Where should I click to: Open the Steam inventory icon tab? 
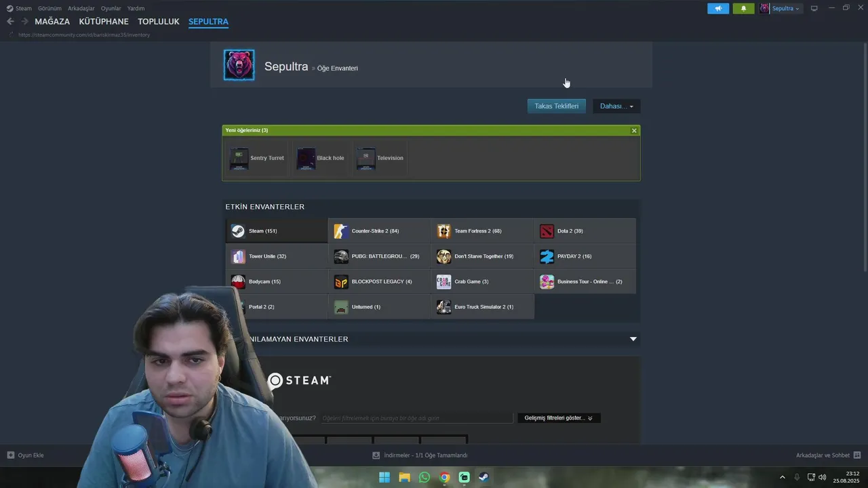click(238, 231)
